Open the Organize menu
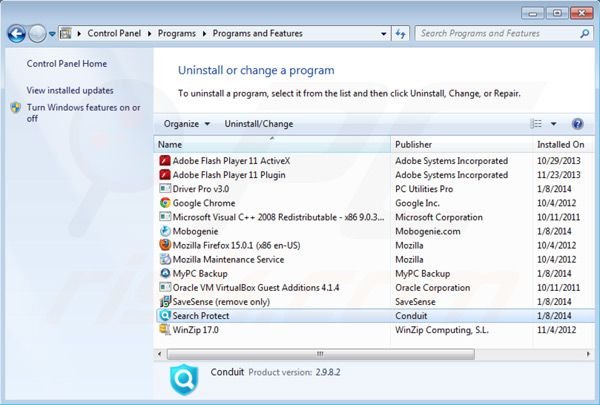 tap(186, 124)
